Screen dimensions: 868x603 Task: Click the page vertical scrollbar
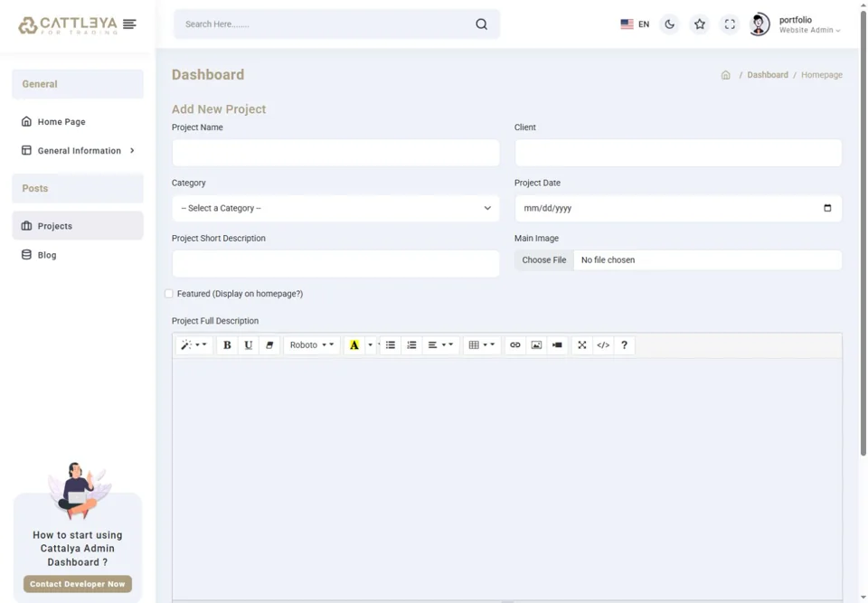863,232
